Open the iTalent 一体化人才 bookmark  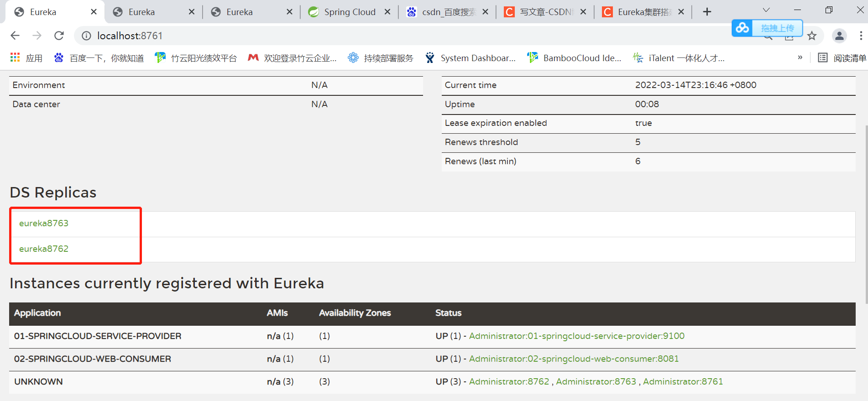(679, 58)
